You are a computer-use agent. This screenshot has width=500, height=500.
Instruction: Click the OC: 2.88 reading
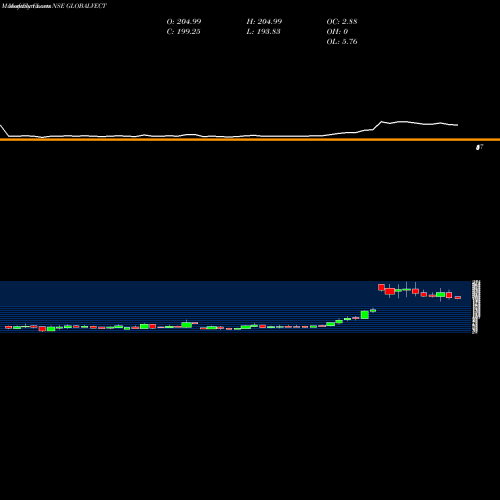[342, 21]
